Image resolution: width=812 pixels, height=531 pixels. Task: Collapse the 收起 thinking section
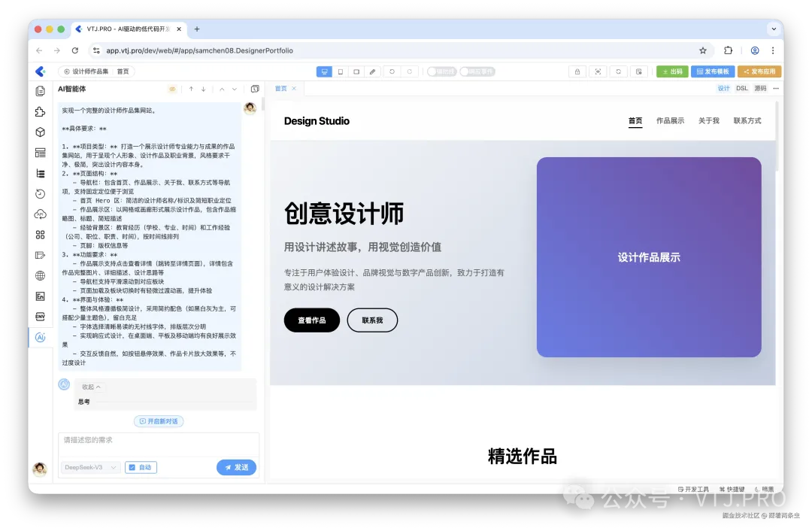tap(90, 386)
